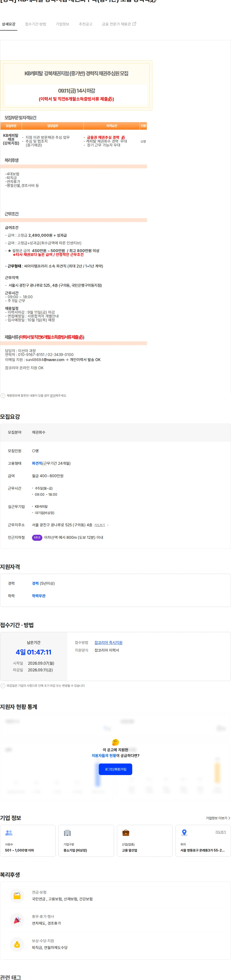This screenshot has height=980, width=231.
Task: Click the 잡코리아 이력서 text
Action: coord(107,650)
